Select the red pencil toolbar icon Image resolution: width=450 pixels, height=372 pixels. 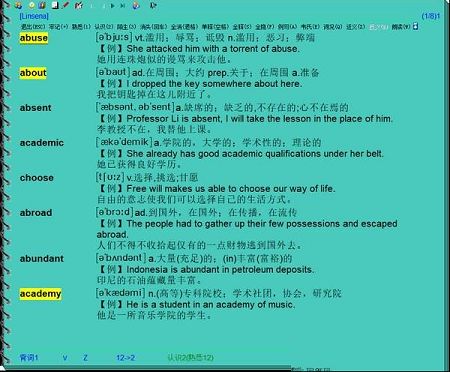pyautogui.click(x=66, y=5)
